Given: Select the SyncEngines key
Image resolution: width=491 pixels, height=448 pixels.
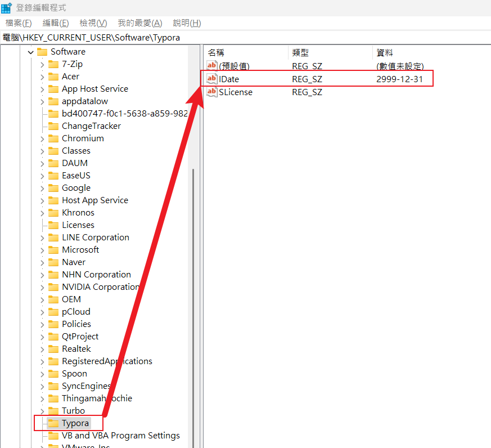Looking at the screenshot, I should (x=87, y=386).
